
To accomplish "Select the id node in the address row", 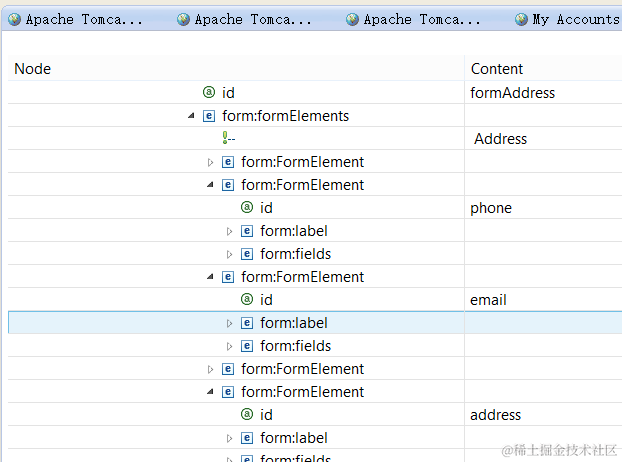I will pos(266,415).
